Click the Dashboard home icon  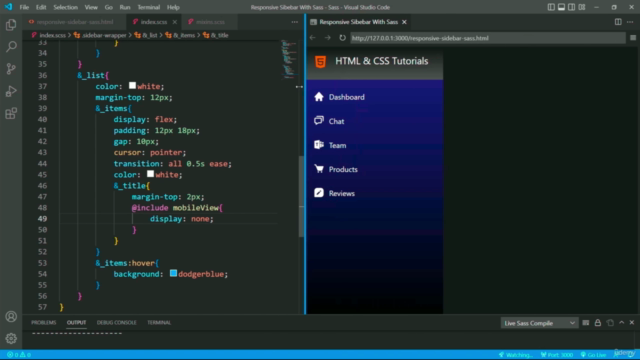tap(319, 97)
